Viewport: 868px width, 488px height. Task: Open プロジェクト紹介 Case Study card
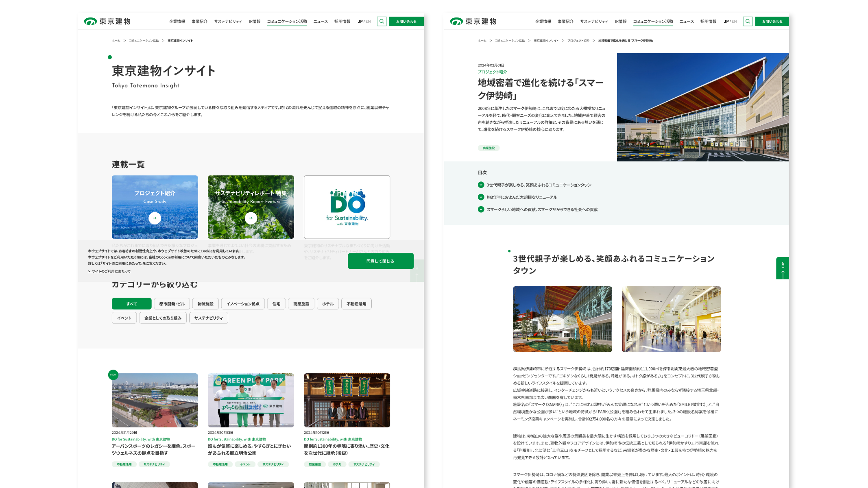click(155, 207)
